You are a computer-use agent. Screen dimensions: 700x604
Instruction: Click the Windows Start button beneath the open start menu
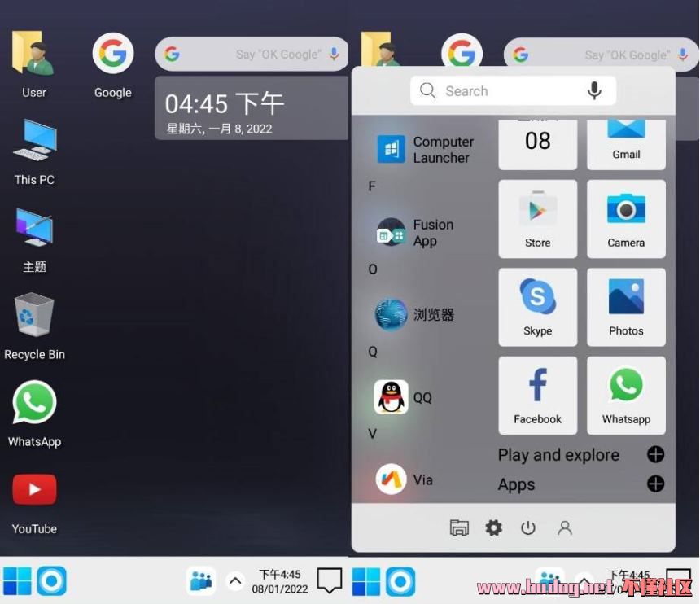coord(366,581)
